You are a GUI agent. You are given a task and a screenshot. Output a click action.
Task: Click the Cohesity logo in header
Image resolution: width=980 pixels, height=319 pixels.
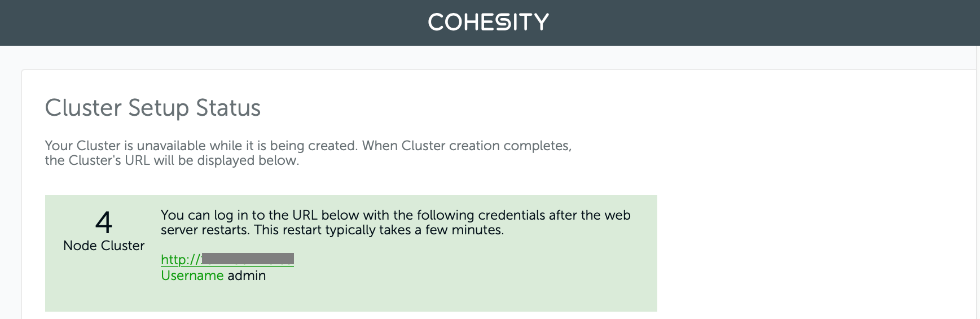[x=488, y=22]
